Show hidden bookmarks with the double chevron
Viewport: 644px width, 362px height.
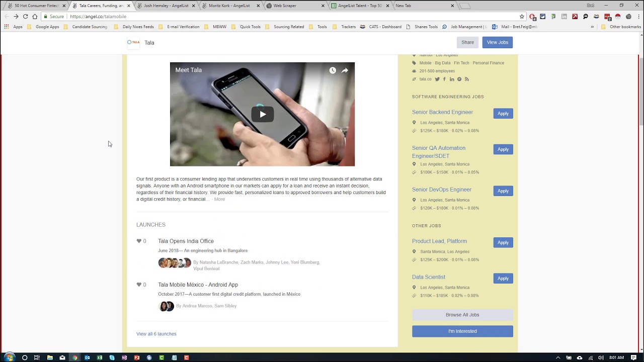(x=592, y=27)
